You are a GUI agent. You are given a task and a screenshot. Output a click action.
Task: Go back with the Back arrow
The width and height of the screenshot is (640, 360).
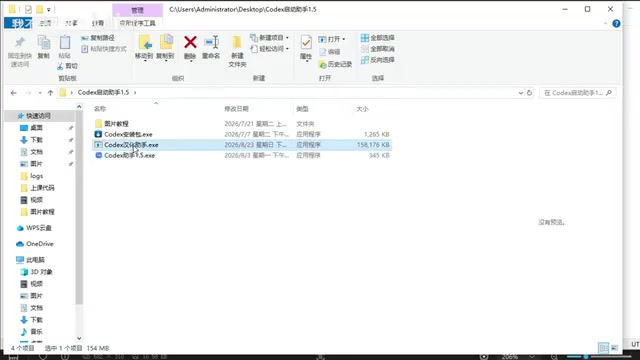[x=13, y=93]
